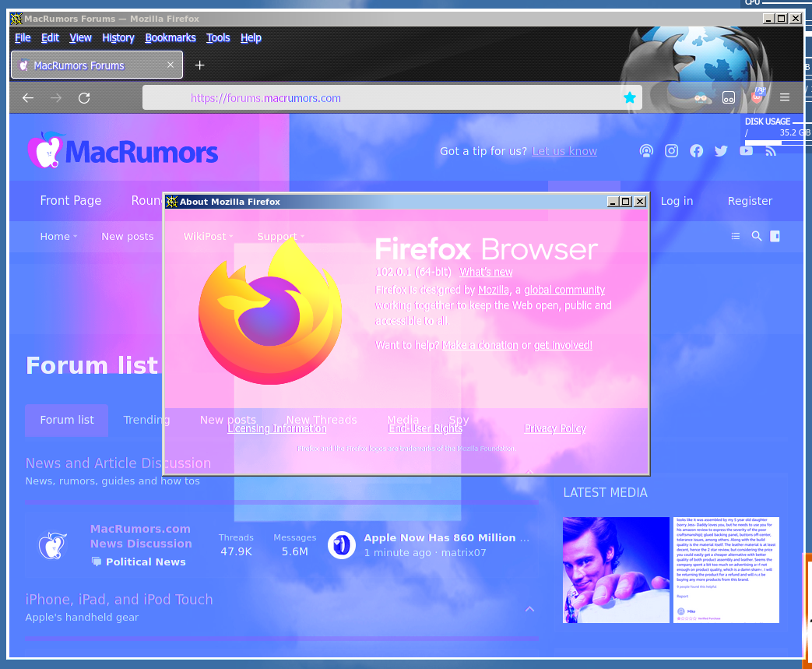Open the Political News subforum
The width and height of the screenshot is (812, 669).
click(146, 562)
